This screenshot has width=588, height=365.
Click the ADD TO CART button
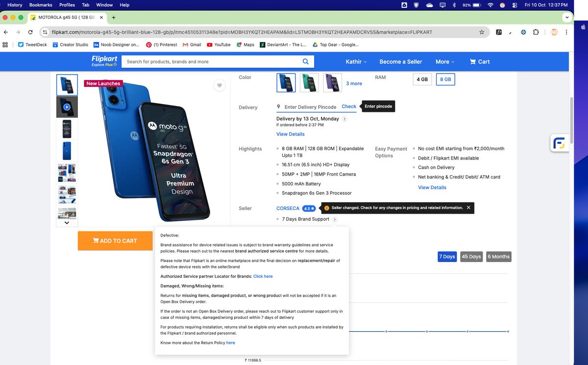(x=115, y=241)
